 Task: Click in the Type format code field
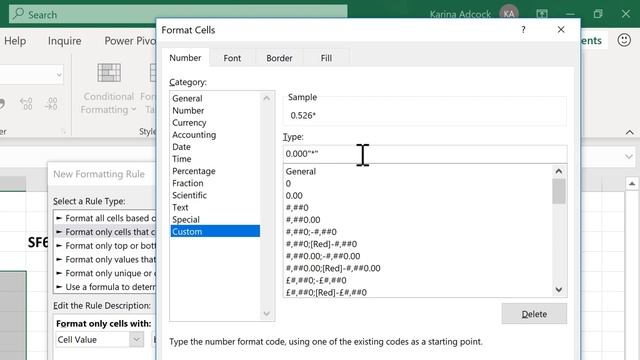pyautogui.click(x=425, y=154)
